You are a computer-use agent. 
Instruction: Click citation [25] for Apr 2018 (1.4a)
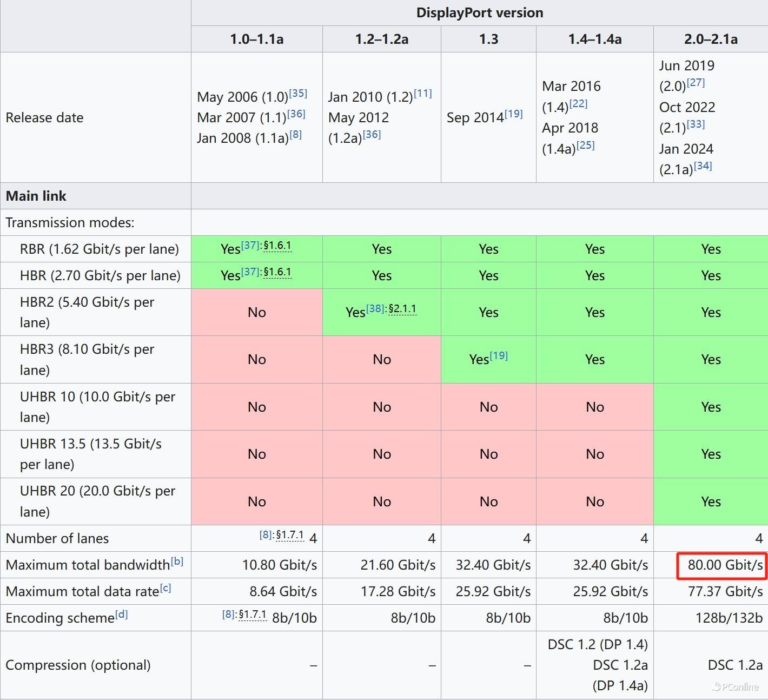[x=585, y=146]
